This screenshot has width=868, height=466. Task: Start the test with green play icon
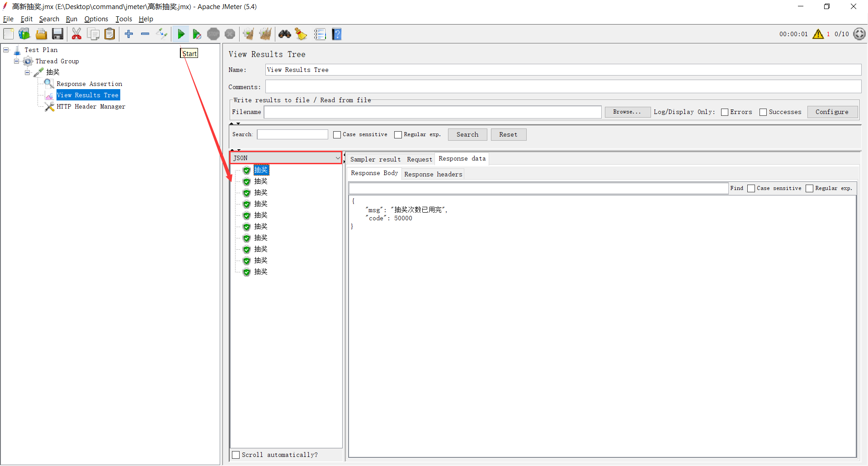(181, 34)
